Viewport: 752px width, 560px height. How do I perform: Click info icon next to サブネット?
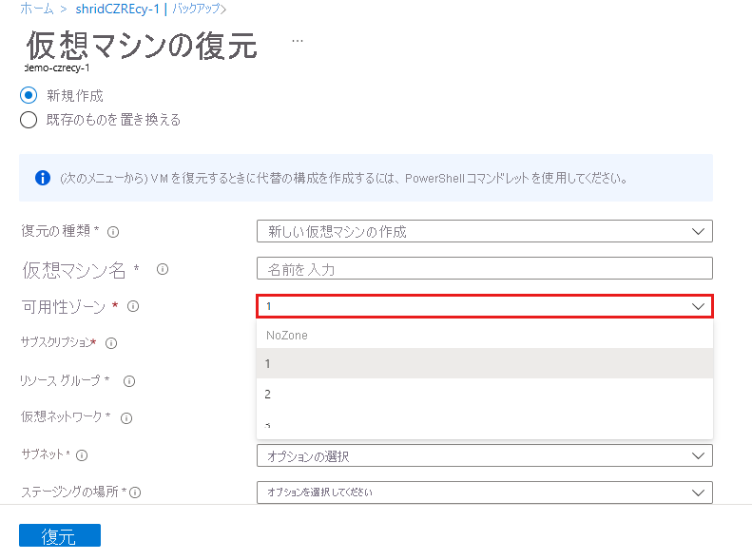[82, 455]
